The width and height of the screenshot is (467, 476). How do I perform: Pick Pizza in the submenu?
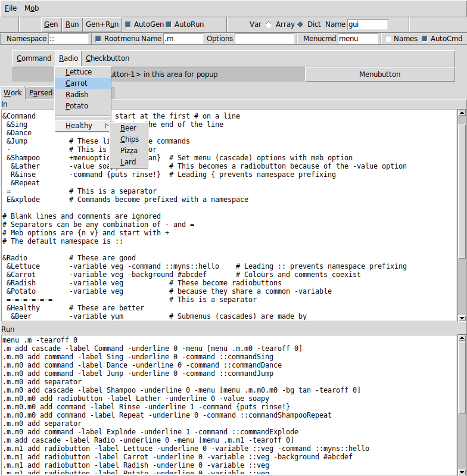click(x=129, y=151)
